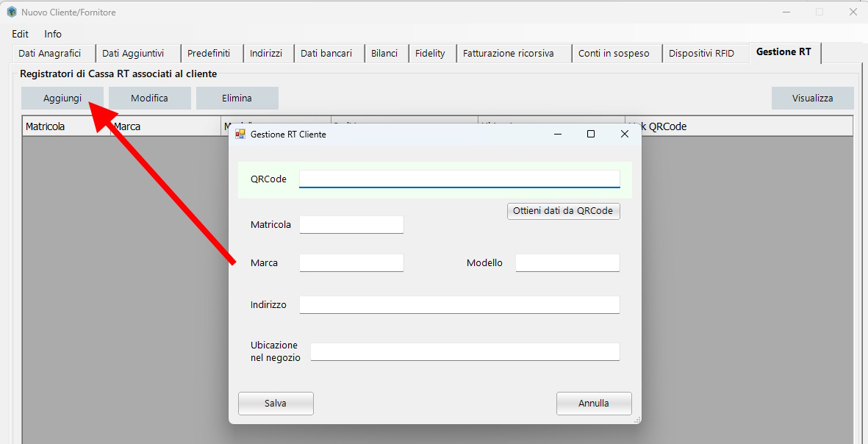This screenshot has height=444, width=868.
Task: Open the Edit menu
Action: point(21,34)
